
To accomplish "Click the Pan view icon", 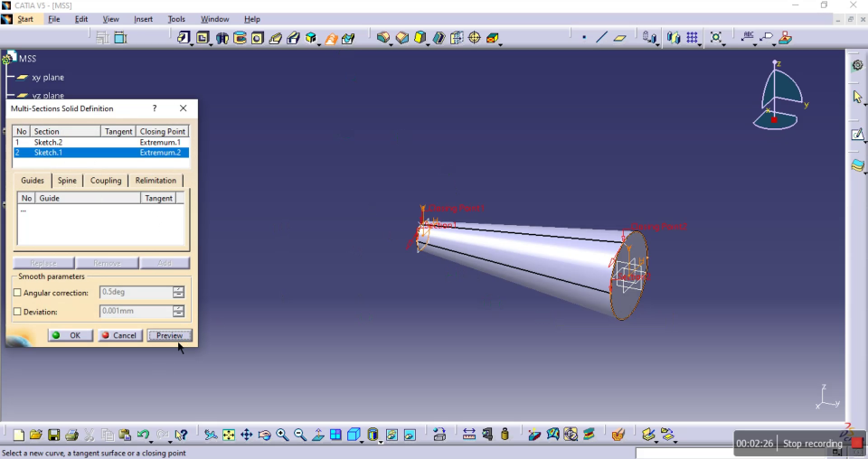I will point(246,435).
